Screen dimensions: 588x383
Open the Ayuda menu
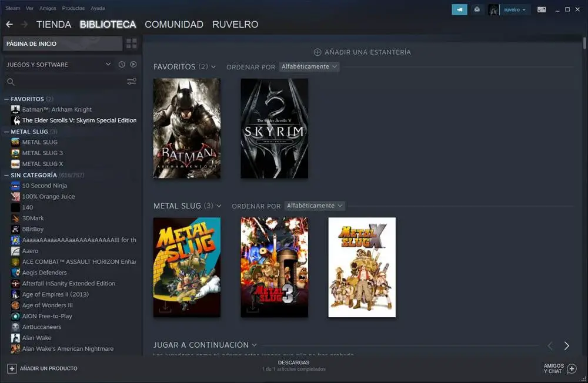pyautogui.click(x=98, y=8)
